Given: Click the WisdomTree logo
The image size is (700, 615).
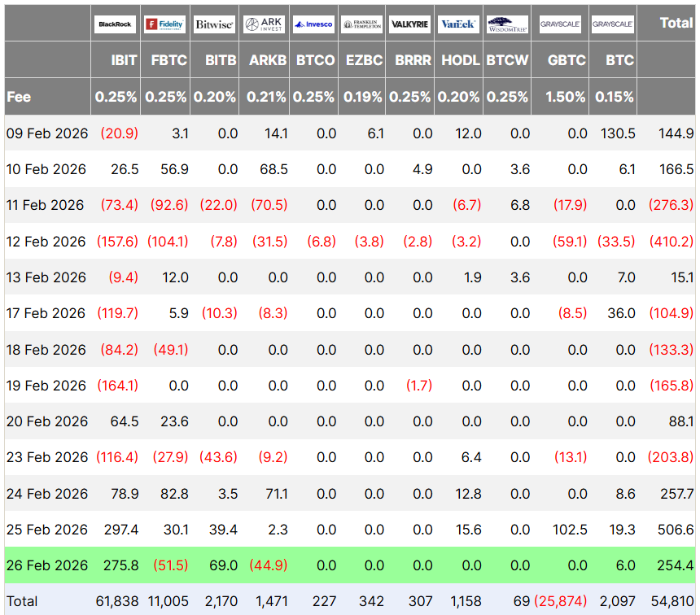Looking at the screenshot, I should pos(507,24).
